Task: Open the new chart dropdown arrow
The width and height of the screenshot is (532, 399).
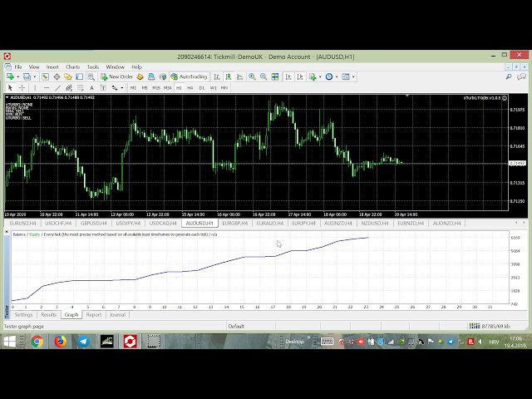Action: (x=17, y=76)
